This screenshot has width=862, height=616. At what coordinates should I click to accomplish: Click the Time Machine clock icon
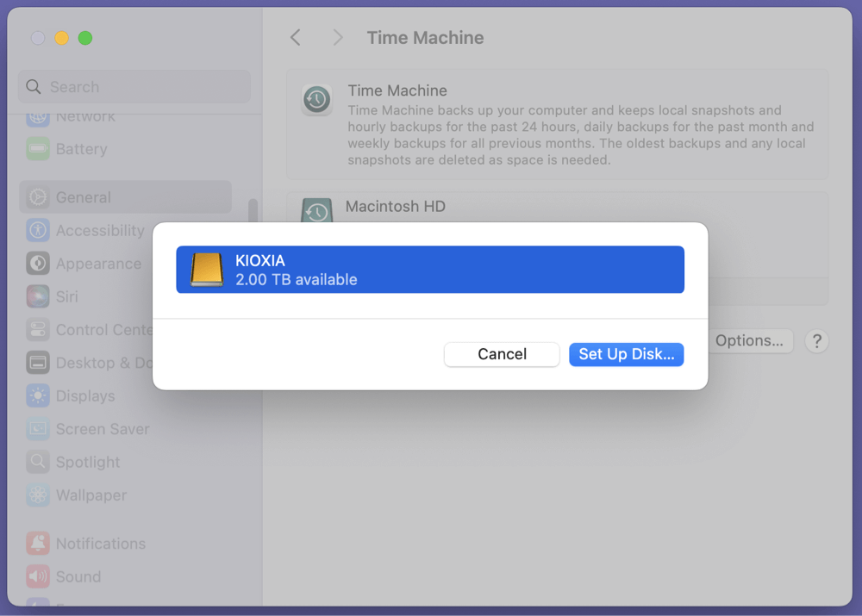(316, 99)
